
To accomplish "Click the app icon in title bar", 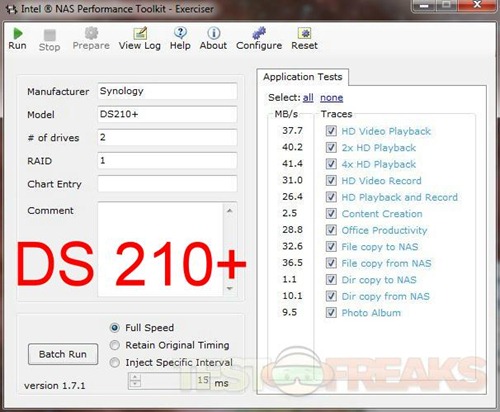I will pos(12,10).
